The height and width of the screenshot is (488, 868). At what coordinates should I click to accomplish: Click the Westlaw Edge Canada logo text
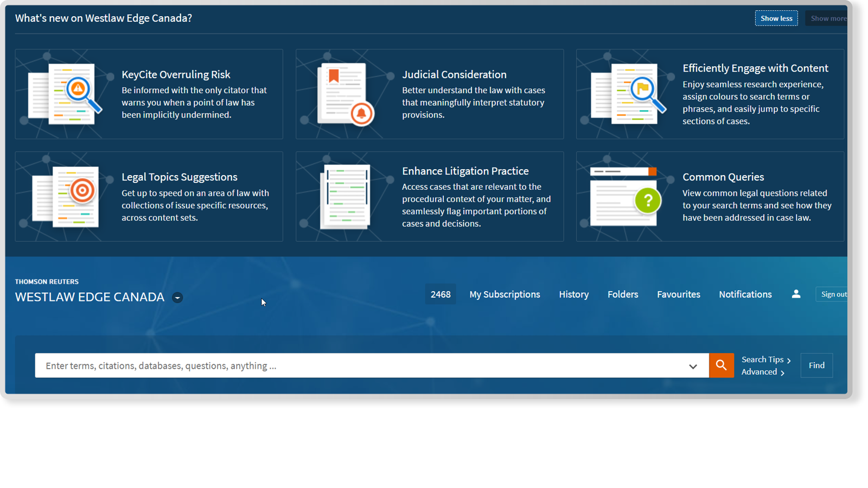(x=90, y=297)
